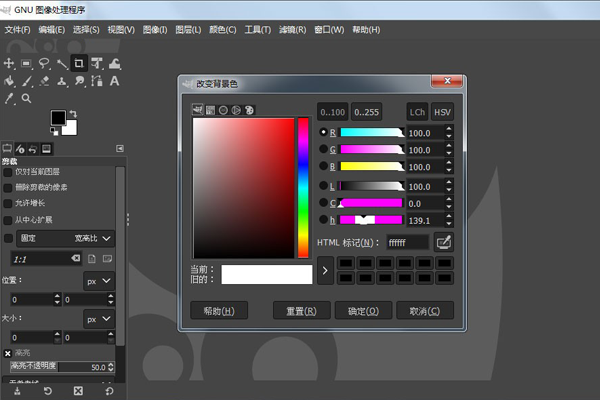Open the 位置 px unit dropdown
600x400 pixels.
(x=99, y=281)
